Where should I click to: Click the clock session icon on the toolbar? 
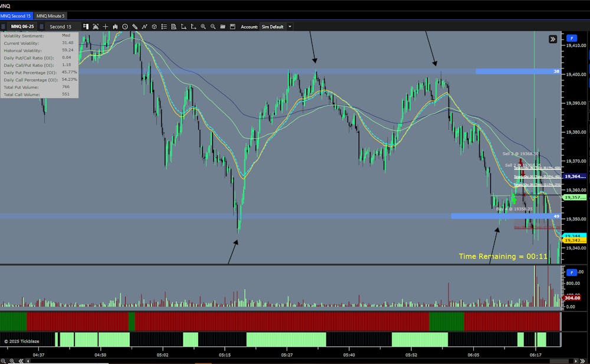coord(125,27)
